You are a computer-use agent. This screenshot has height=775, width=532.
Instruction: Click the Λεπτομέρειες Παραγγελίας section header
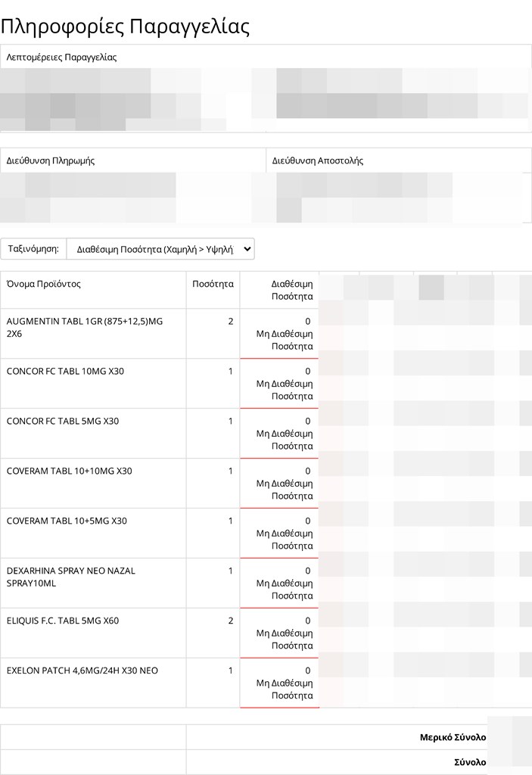[62, 58]
